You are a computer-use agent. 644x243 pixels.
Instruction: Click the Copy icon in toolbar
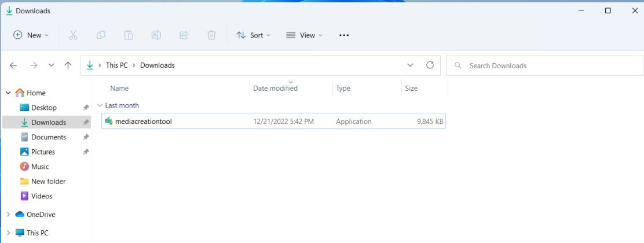101,35
